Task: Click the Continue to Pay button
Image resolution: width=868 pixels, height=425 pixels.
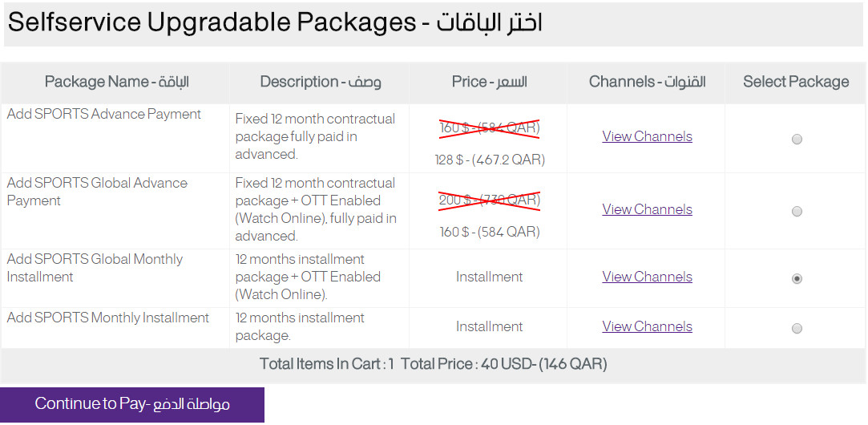Action: click(132, 404)
